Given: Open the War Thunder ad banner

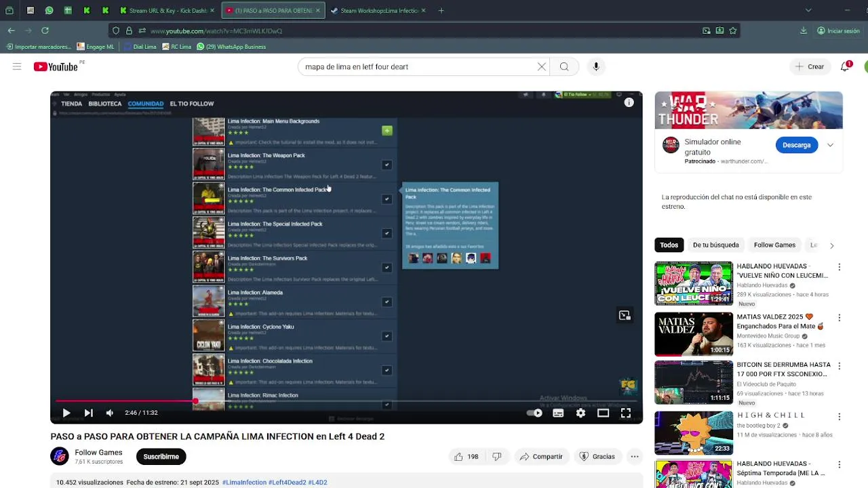Looking at the screenshot, I should [x=749, y=110].
